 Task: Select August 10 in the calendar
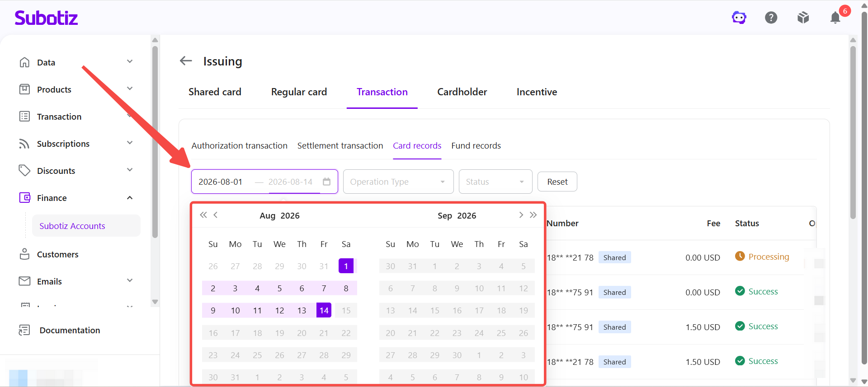235,310
